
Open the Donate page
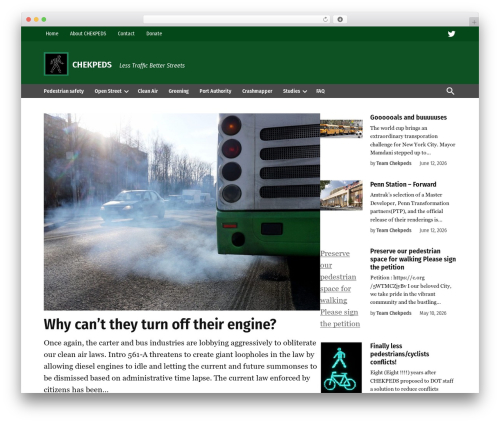pos(154,34)
